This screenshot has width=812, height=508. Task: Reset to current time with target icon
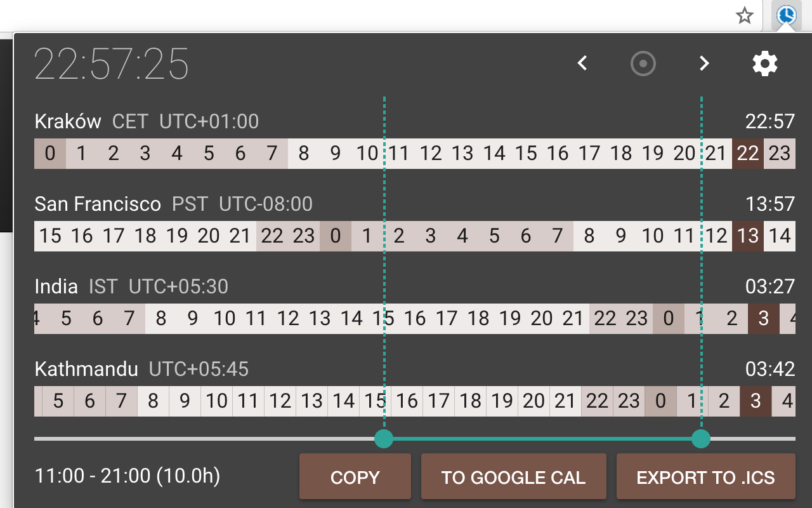click(643, 63)
